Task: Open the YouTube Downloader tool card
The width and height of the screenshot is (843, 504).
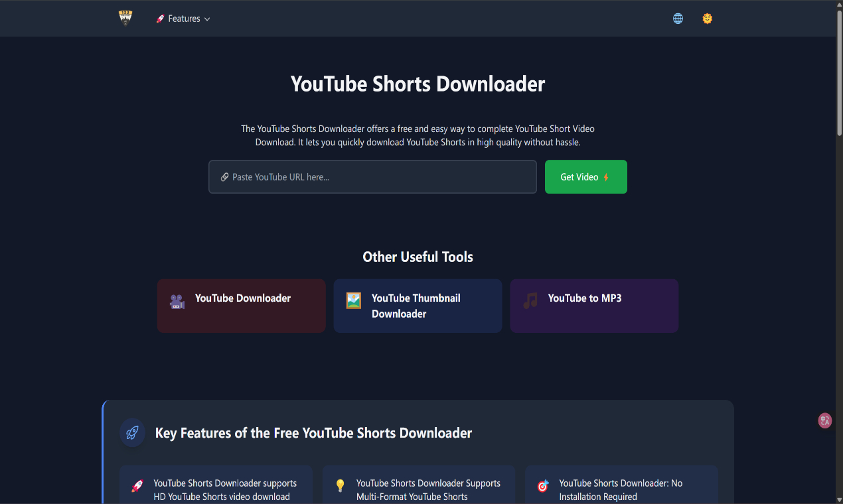Action: pos(242,306)
